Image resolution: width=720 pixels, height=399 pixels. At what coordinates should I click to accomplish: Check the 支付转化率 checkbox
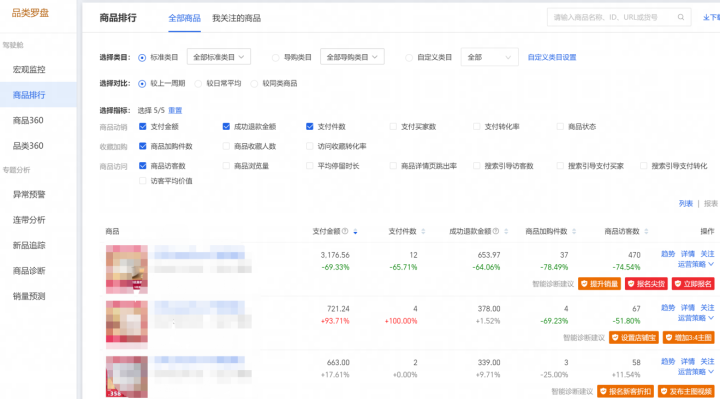477,126
